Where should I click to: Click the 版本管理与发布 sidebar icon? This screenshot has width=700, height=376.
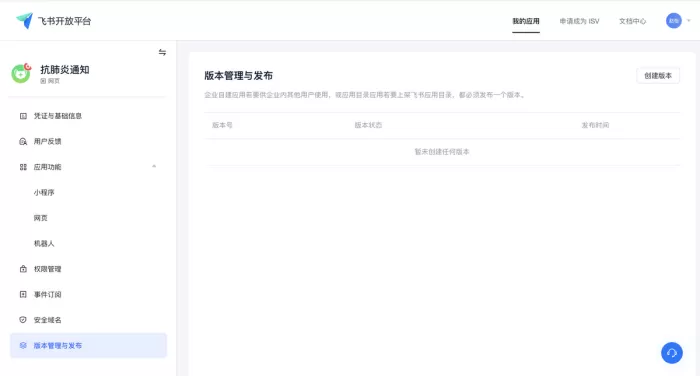tap(23, 345)
